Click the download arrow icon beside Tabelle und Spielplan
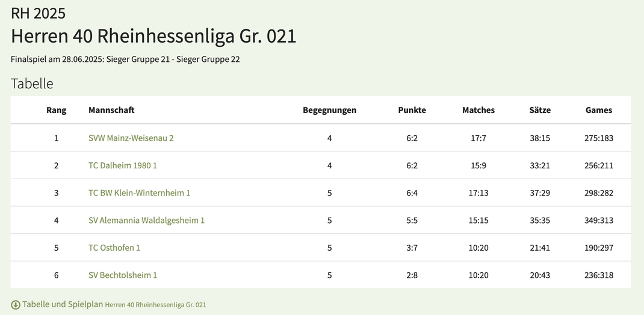644x315 pixels. coord(16,305)
